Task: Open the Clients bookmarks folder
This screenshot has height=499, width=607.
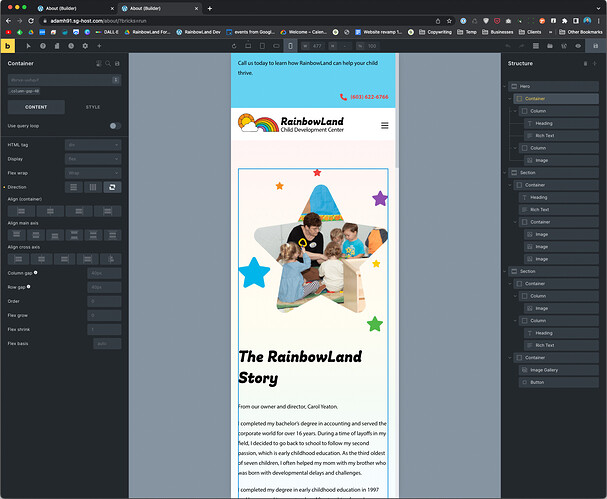Action: [x=530, y=32]
